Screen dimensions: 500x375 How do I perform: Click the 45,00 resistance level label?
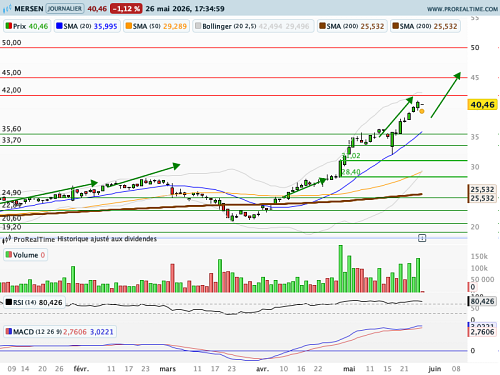tap(11, 72)
